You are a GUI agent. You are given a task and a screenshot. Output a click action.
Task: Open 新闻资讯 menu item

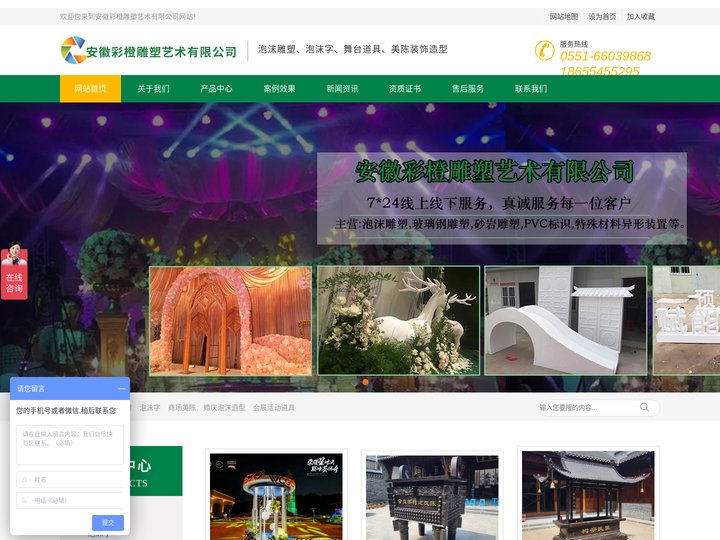point(342,89)
